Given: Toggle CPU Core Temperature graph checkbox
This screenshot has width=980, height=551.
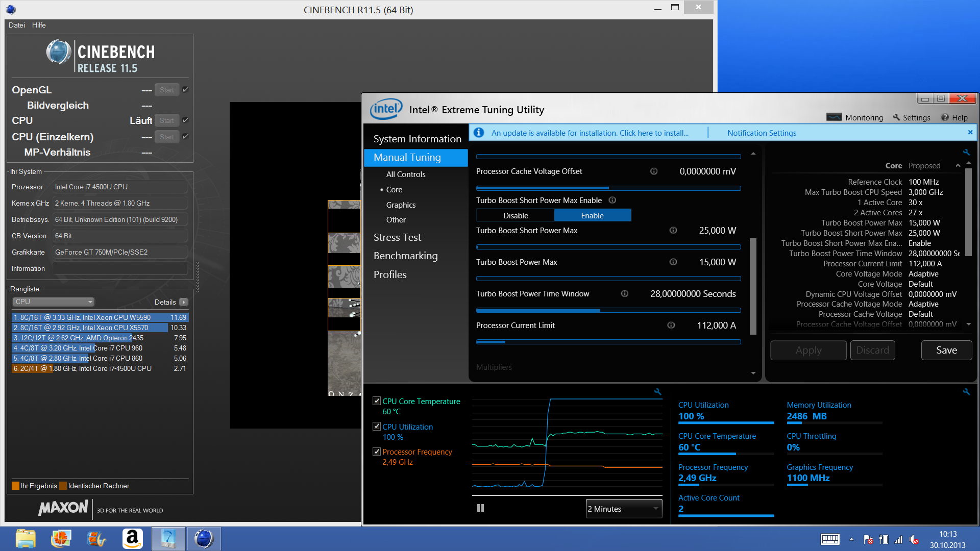Looking at the screenshot, I should [x=377, y=401].
